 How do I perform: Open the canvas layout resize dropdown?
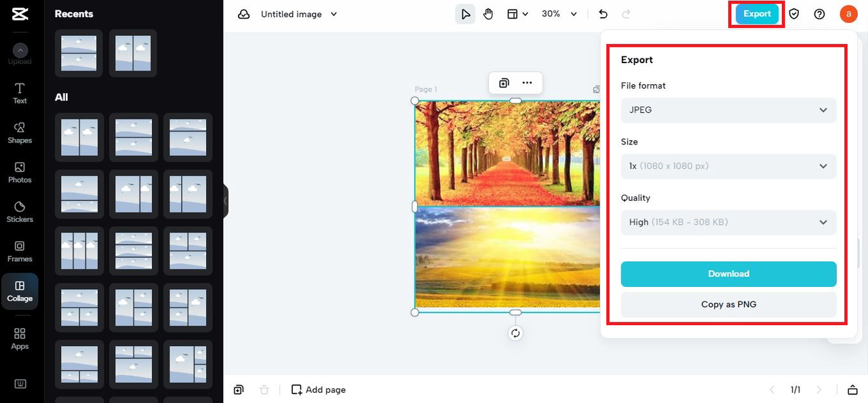(517, 14)
